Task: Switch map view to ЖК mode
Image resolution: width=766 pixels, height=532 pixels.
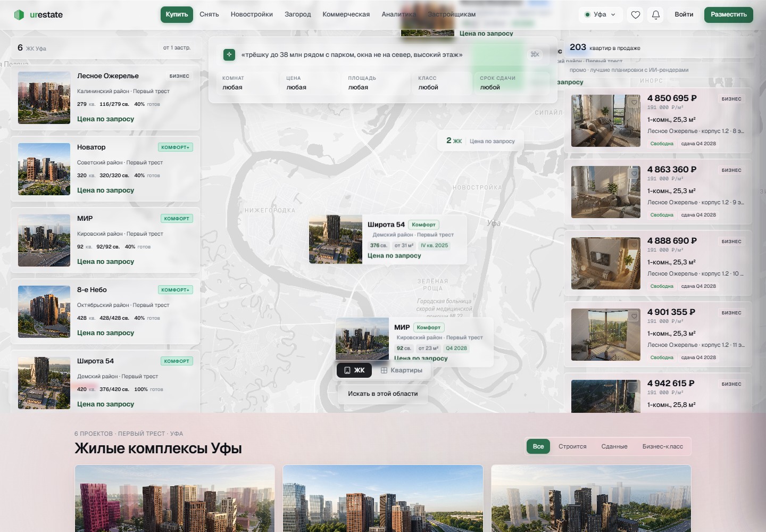Action: [x=354, y=370]
